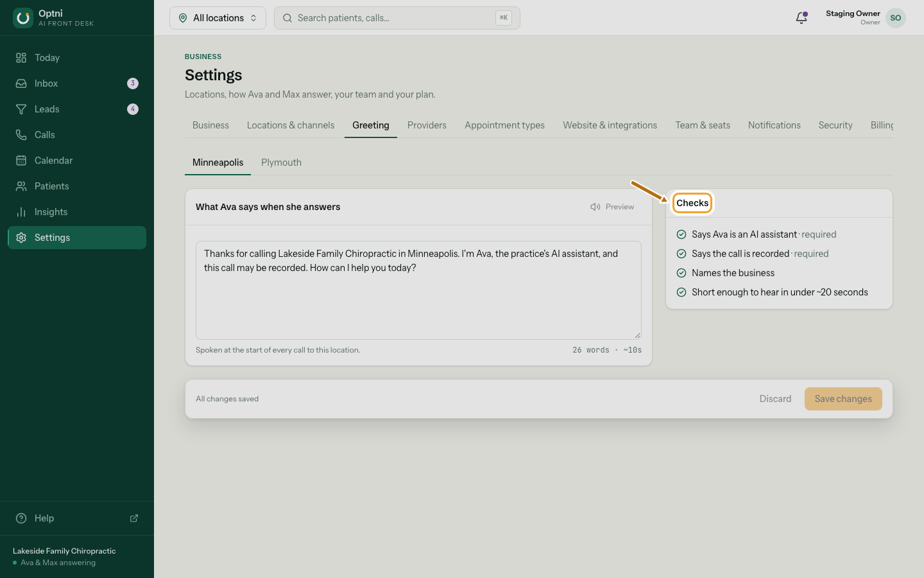Click the Inbox tray icon
The image size is (924, 578).
click(21, 83)
